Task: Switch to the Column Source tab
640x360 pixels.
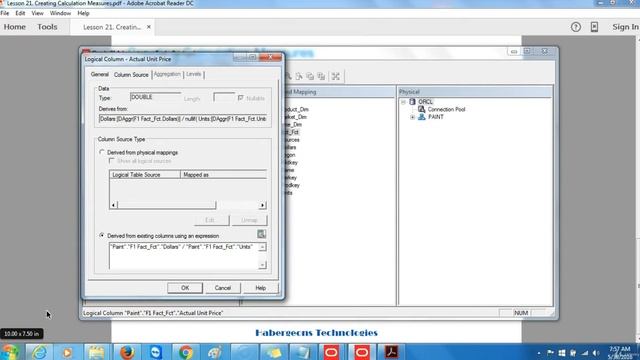Action: click(131, 75)
